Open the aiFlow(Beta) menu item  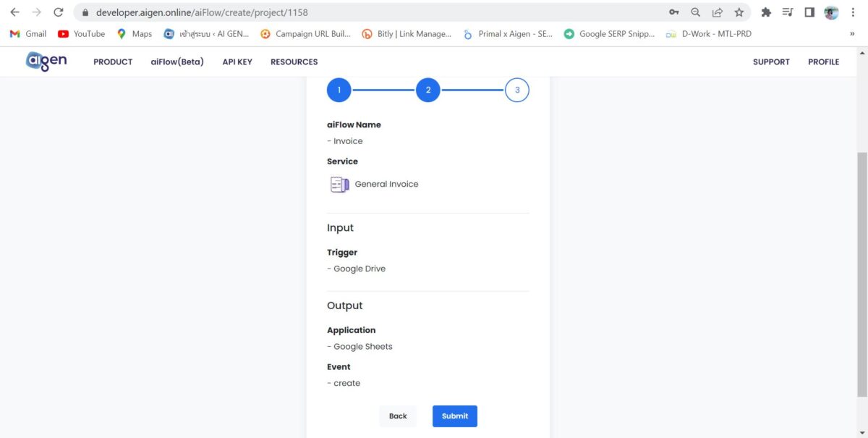176,62
